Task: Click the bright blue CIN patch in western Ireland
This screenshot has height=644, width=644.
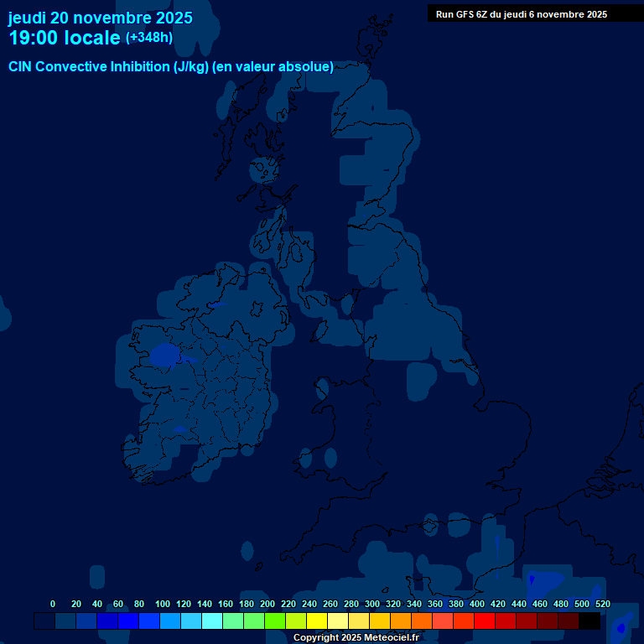Action: click(165, 356)
